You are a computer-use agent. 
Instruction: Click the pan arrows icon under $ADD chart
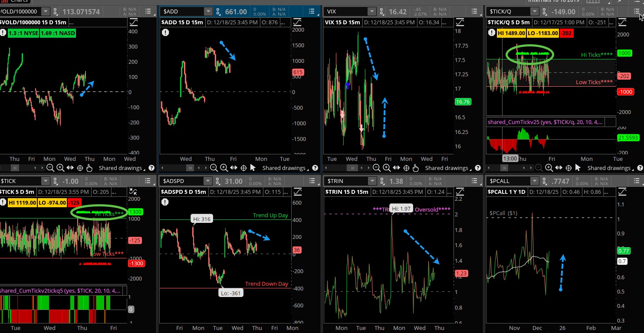tap(233, 168)
